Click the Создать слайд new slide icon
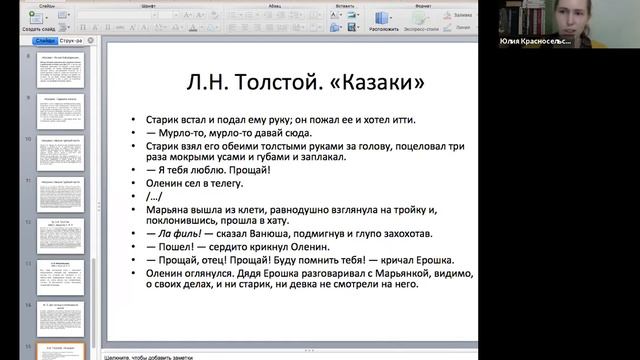The width and height of the screenshot is (640, 360). click(x=36, y=18)
